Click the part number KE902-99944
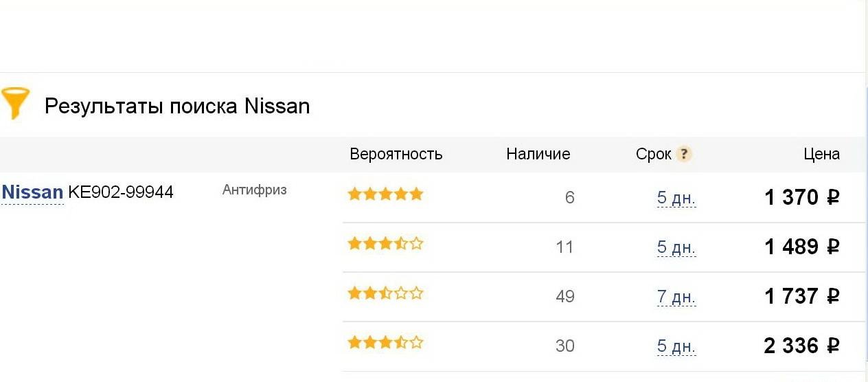The image size is (868, 382). [x=121, y=192]
